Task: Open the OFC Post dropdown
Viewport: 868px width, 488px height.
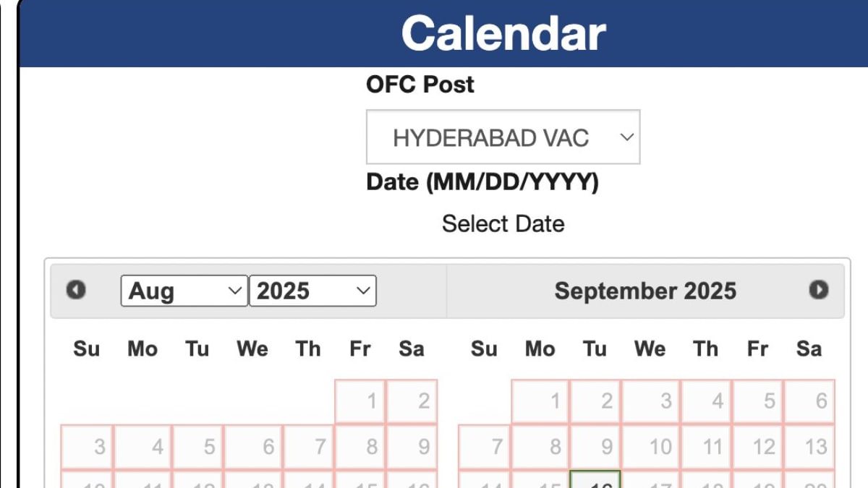Action: click(x=503, y=137)
